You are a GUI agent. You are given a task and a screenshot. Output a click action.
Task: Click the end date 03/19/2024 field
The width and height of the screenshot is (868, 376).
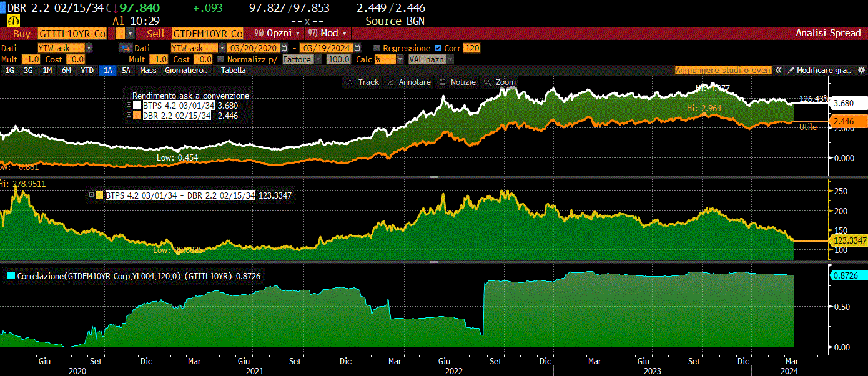pyautogui.click(x=326, y=48)
